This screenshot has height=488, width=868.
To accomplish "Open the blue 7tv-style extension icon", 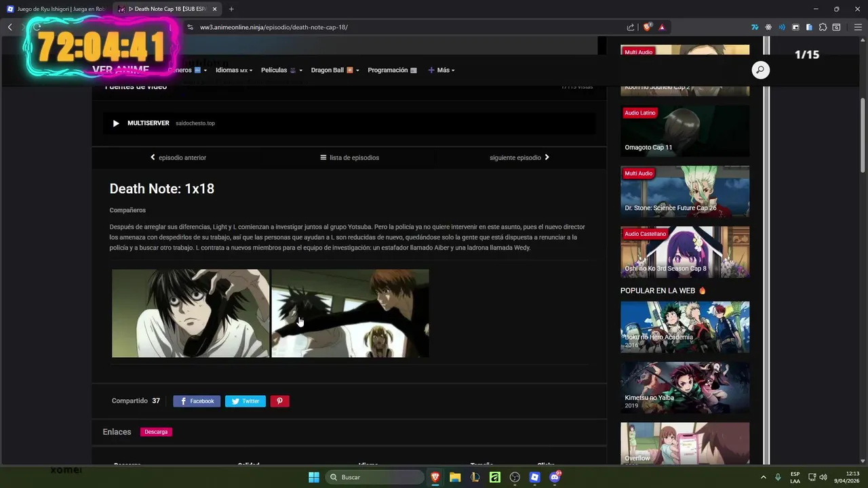I will point(755,27).
